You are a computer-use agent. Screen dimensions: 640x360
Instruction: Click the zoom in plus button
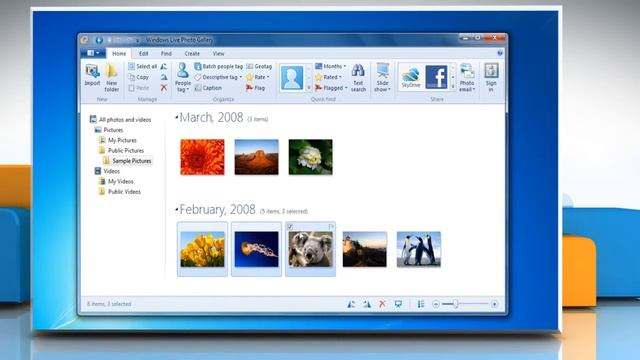pos(494,304)
